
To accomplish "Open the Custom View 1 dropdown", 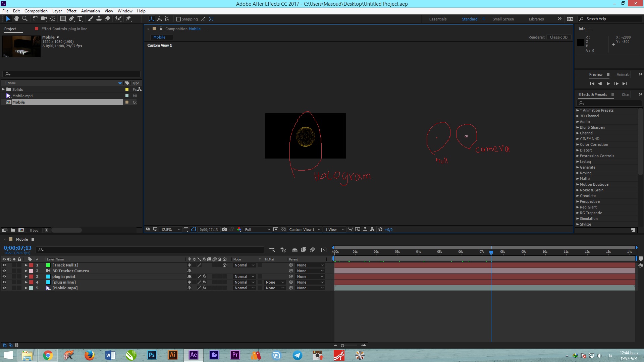I will pos(305,230).
